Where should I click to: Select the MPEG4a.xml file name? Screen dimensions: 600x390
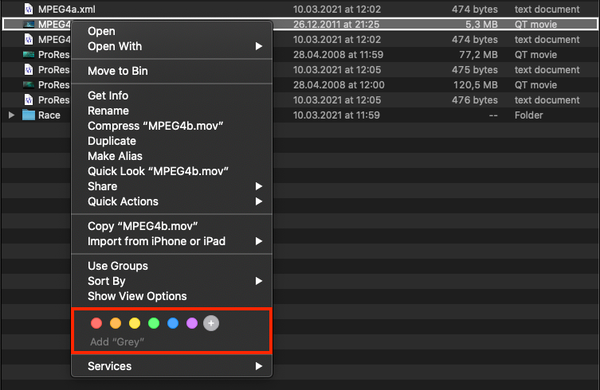(67, 9)
